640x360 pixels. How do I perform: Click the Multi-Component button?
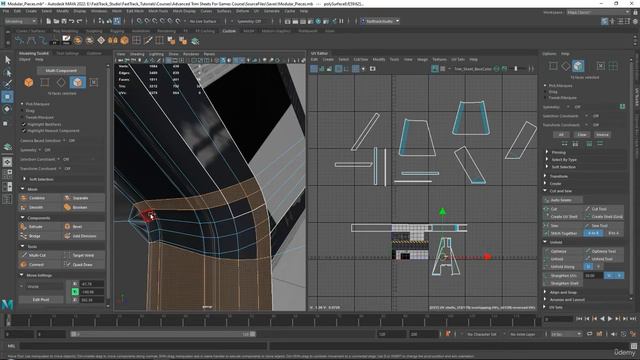61,71
